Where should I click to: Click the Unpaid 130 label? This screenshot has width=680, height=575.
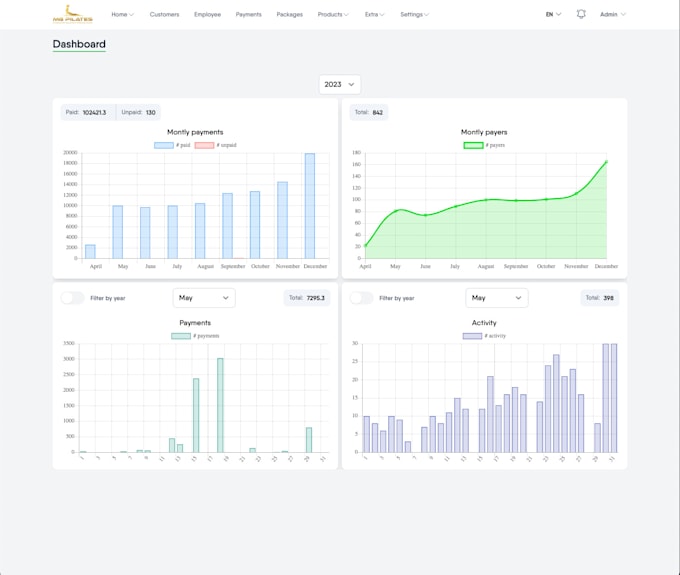pos(138,112)
